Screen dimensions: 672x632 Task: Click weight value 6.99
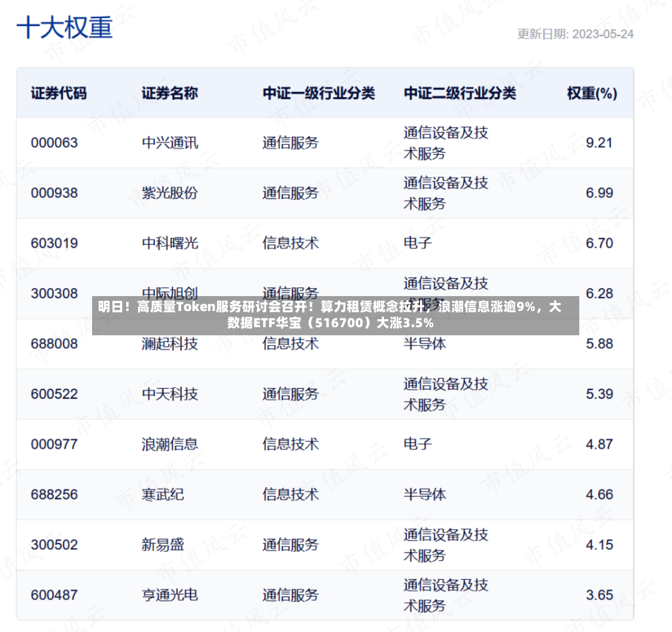coord(599,193)
